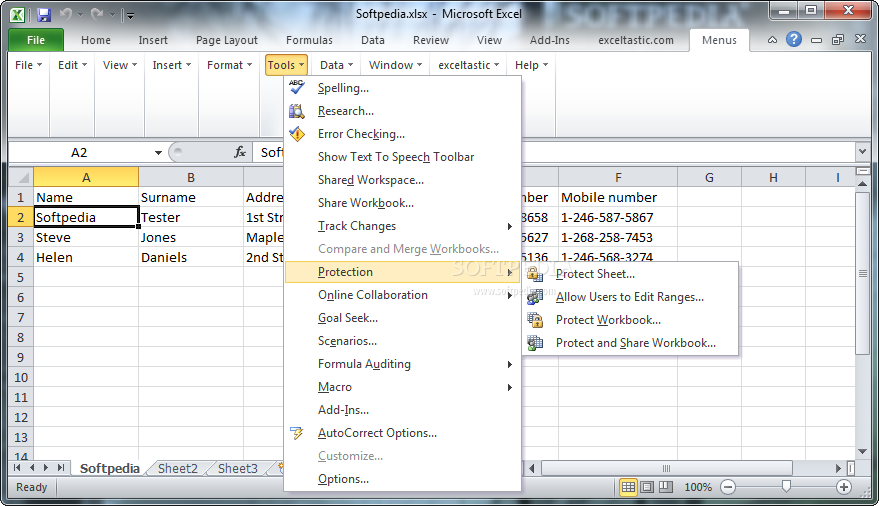Click the insert function fx icon

pos(240,152)
